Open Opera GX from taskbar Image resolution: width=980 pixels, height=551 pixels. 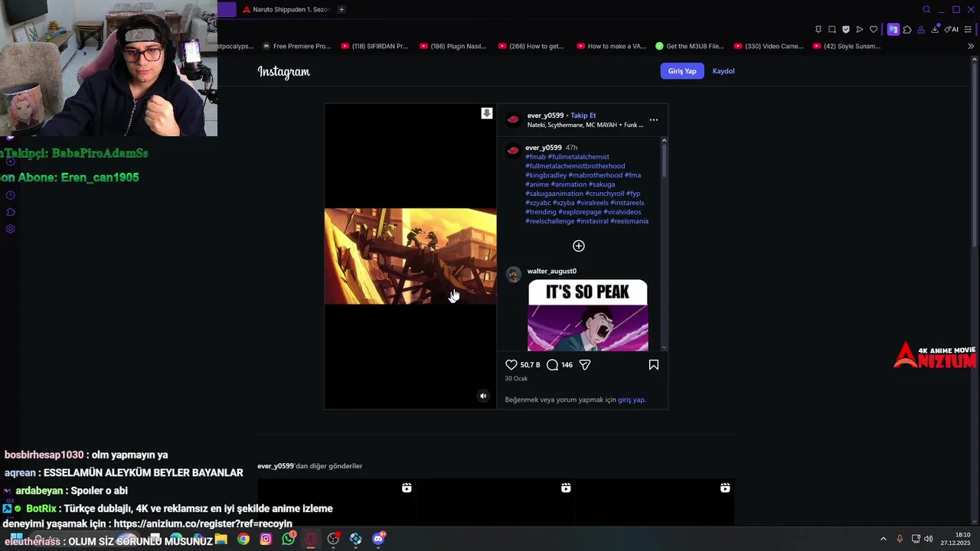[x=311, y=539]
